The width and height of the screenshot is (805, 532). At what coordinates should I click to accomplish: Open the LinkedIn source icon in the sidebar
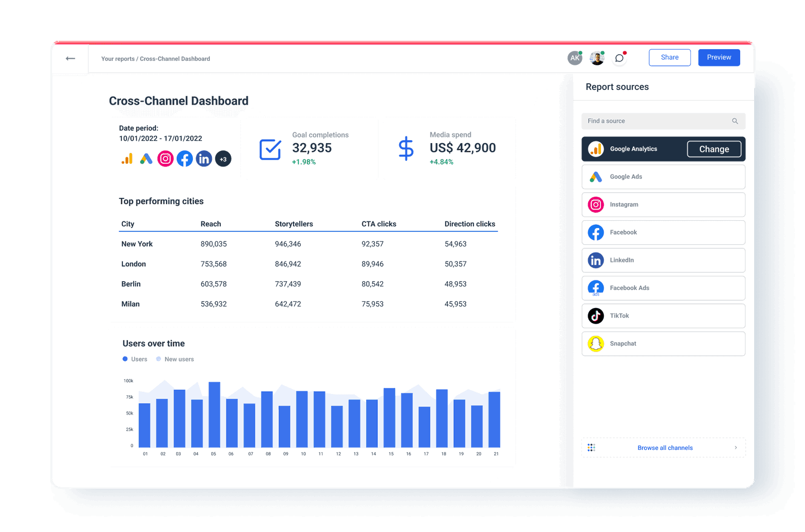595,260
